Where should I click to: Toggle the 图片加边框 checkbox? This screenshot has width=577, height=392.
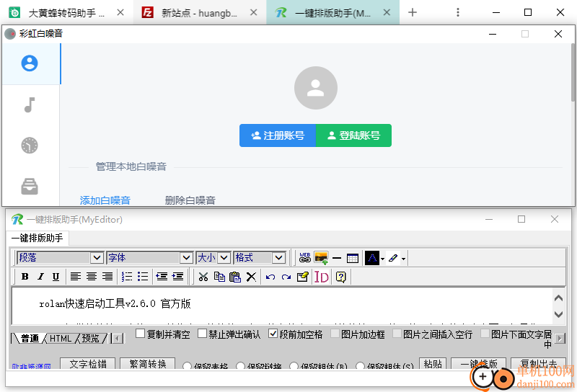coord(335,334)
